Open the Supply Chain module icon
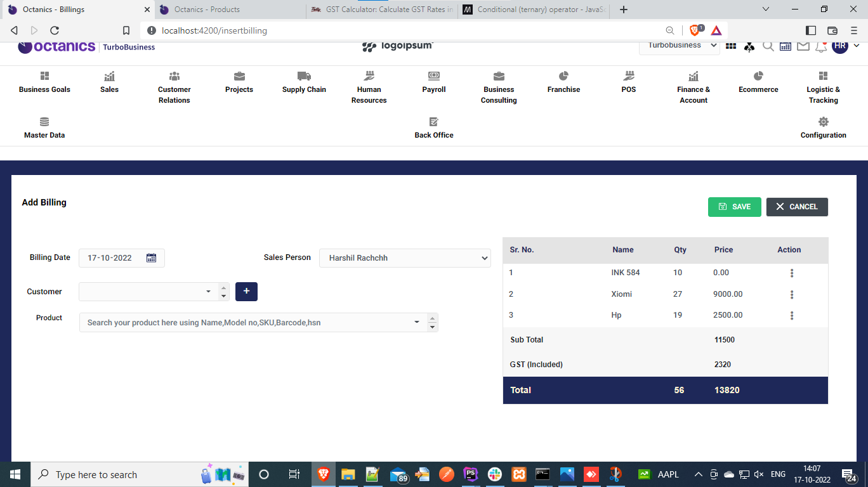Image resolution: width=868 pixels, height=487 pixels. (304, 77)
